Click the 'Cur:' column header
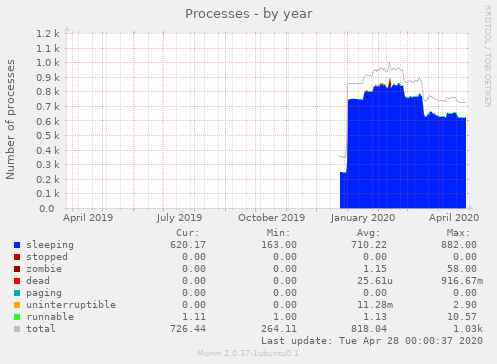497x364 pixels. [x=188, y=233]
